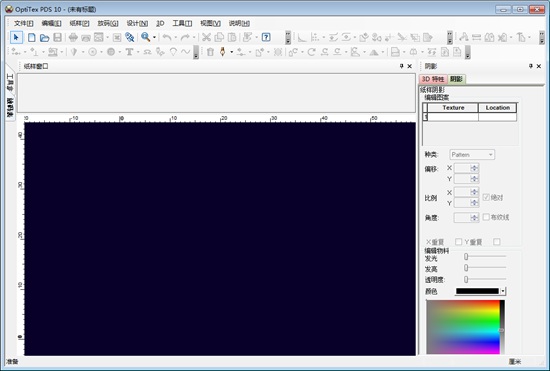Click the triangle mirror tool icon
The width and height of the screenshot is (550, 371).
tap(374, 52)
